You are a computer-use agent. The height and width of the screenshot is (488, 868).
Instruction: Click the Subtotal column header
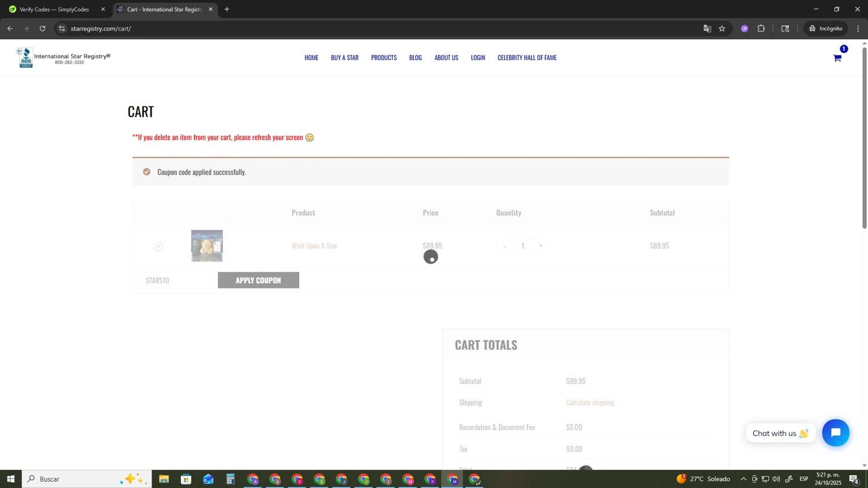662,213
